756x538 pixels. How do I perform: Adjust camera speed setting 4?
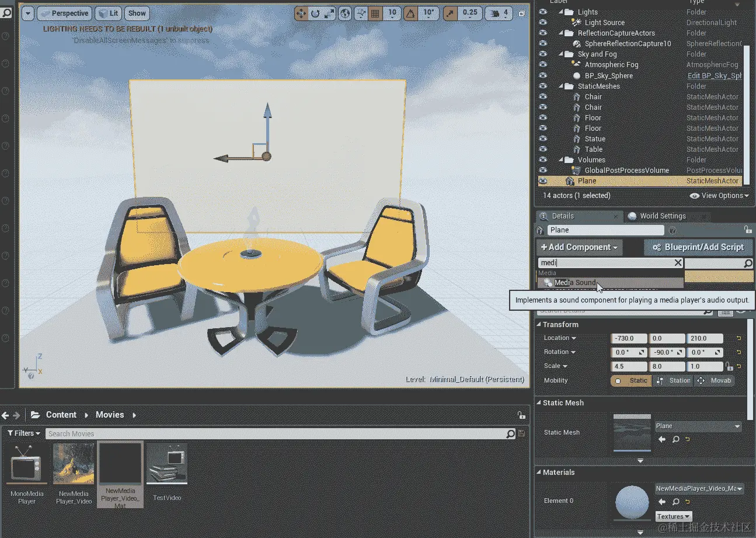coord(499,13)
